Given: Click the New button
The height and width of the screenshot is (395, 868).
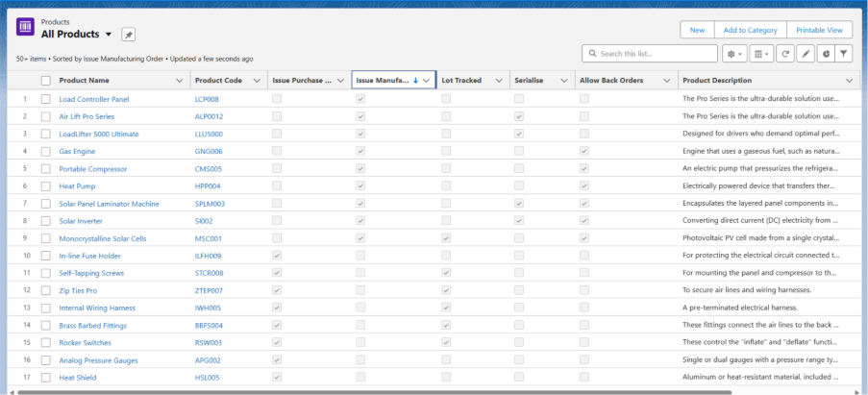Looking at the screenshot, I should pos(697,30).
